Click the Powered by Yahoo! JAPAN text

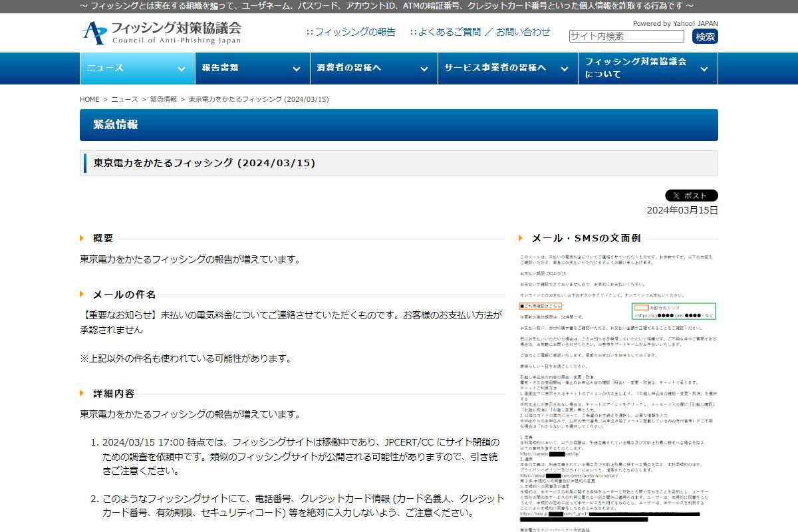(676, 23)
